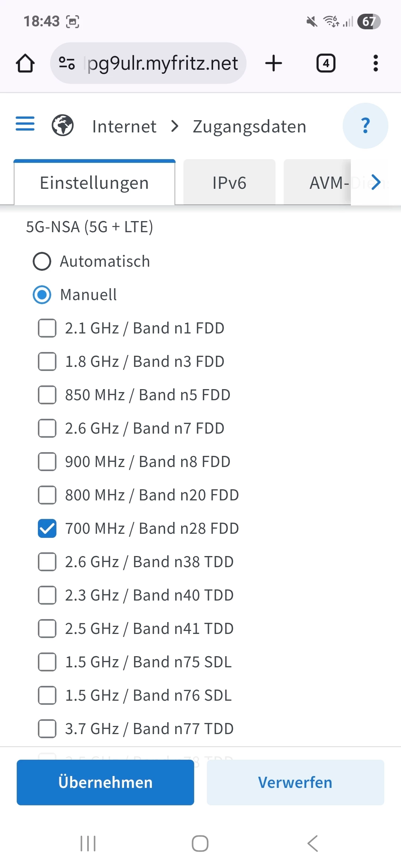The width and height of the screenshot is (401, 868).
Task: Open a new browser tab
Action: click(274, 63)
